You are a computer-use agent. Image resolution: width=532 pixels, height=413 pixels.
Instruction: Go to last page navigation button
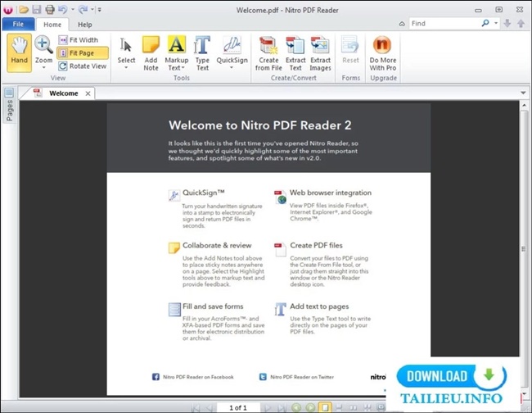pos(282,407)
